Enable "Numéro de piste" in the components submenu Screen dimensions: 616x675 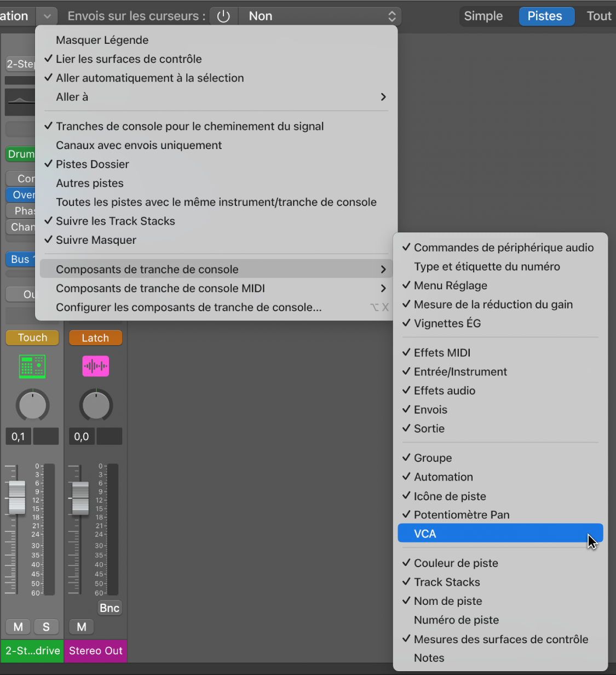[456, 620]
